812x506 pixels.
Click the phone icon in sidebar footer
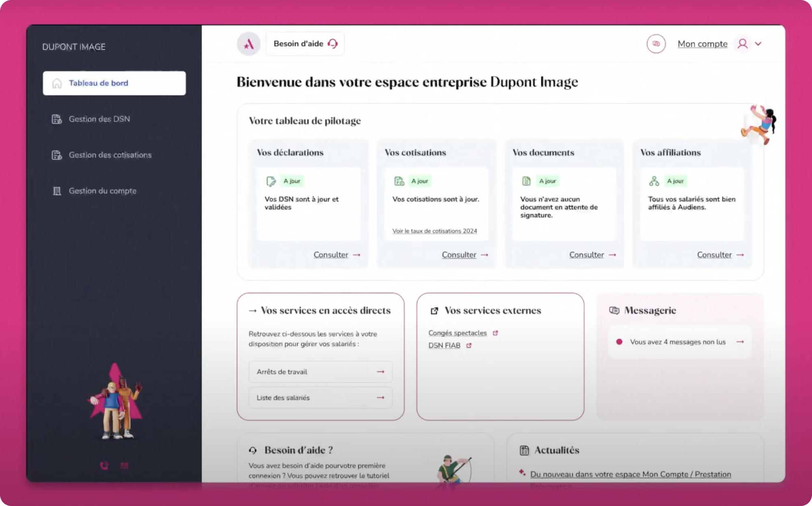pos(104,465)
